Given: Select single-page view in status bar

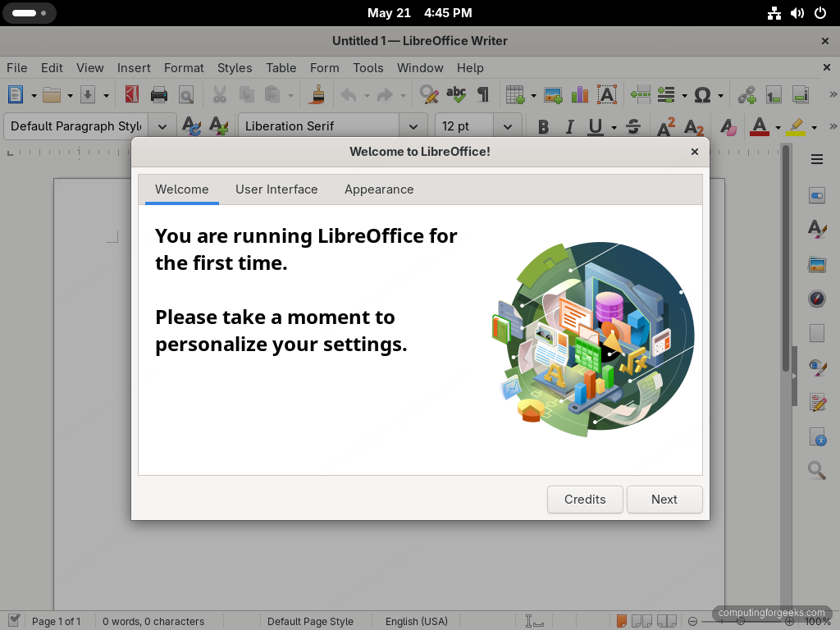Looking at the screenshot, I should 622,622.
